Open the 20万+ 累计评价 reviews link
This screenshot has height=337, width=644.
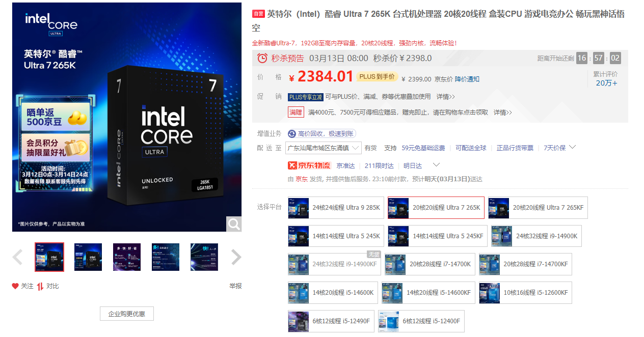tap(607, 83)
